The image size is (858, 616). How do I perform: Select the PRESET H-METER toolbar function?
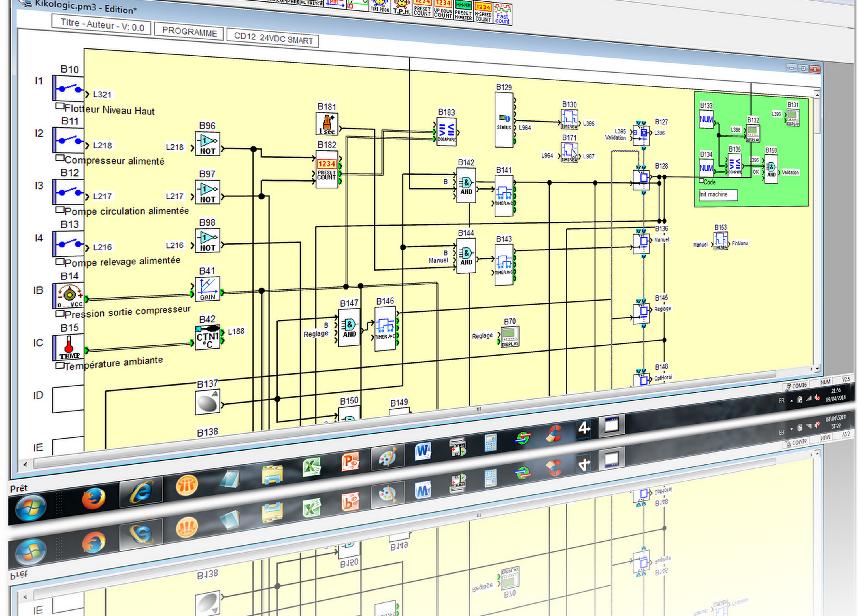click(463, 11)
